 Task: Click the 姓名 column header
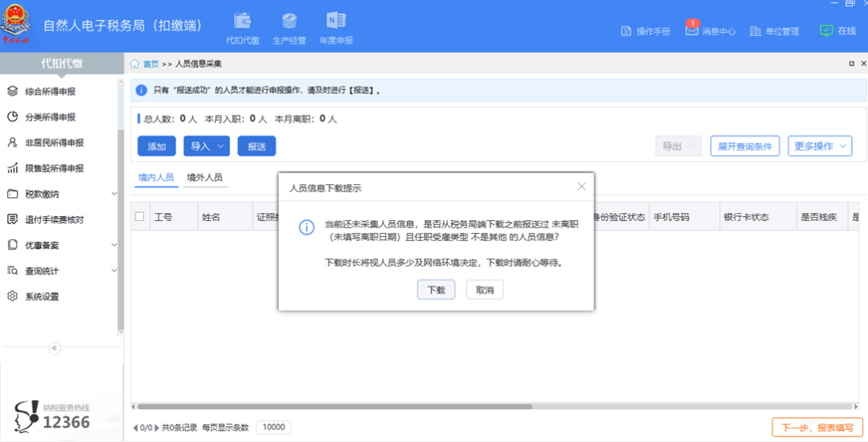[225, 217]
